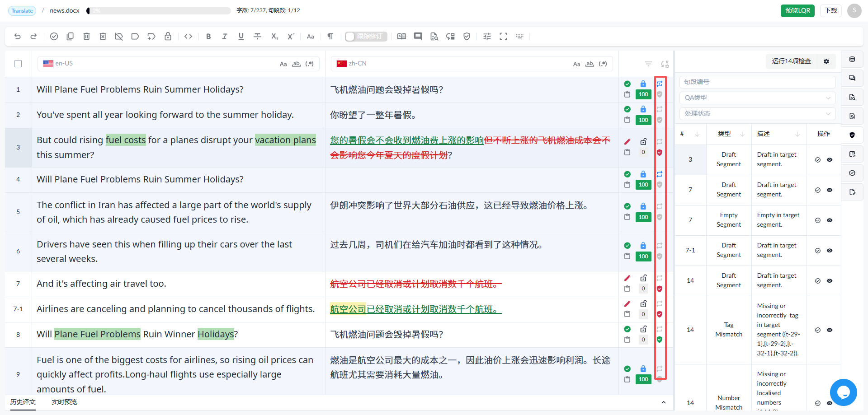The image size is (868, 415).
Task: Open the blue chat support bubble
Action: pos(843,392)
